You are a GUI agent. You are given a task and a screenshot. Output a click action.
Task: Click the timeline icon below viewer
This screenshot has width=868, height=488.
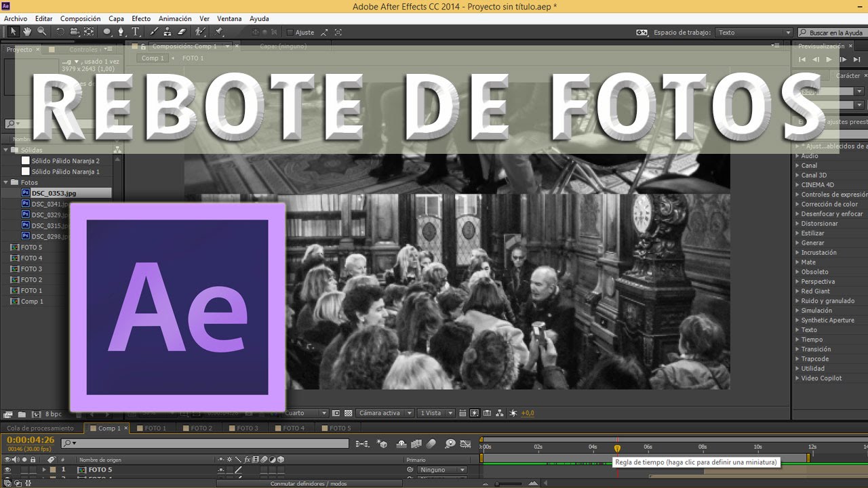click(x=487, y=413)
